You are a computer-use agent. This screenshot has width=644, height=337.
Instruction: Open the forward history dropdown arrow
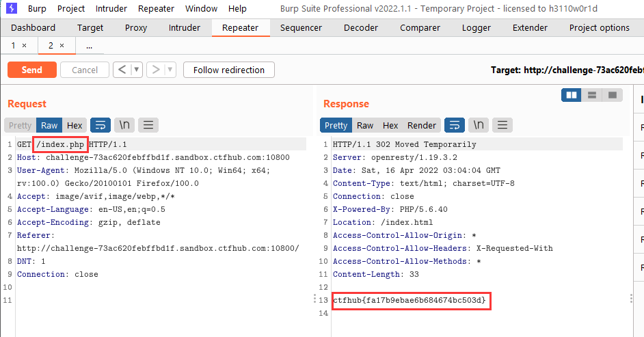click(x=170, y=70)
